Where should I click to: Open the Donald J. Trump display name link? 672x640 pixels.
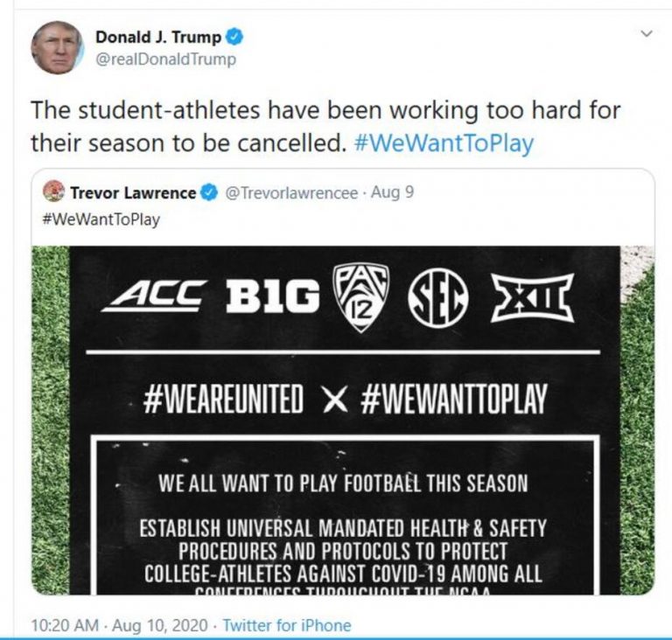(157, 37)
